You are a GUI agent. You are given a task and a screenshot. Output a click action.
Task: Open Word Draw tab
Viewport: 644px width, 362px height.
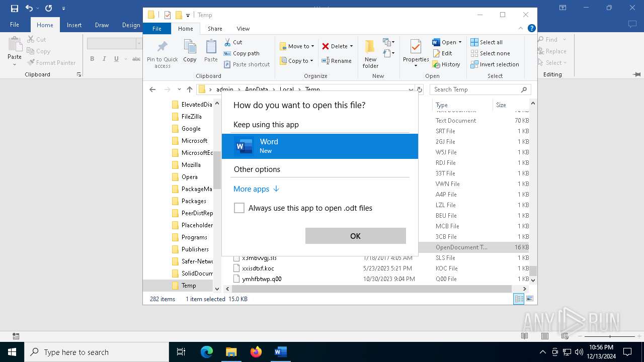(102, 25)
